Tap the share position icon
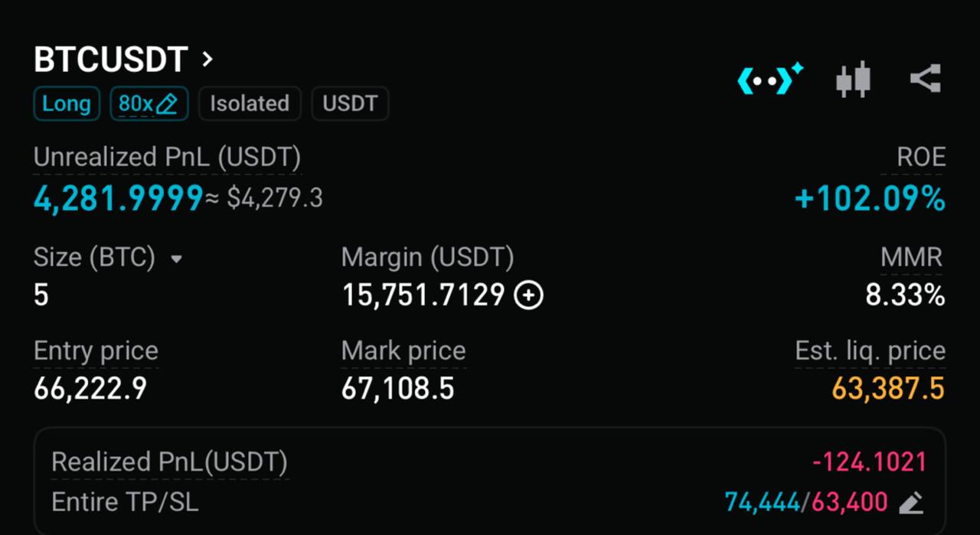The width and height of the screenshot is (980, 535). [x=925, y=79]
